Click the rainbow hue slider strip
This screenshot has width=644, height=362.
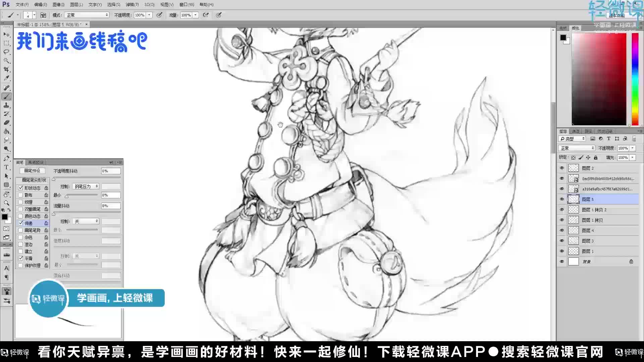click(635, 79)
